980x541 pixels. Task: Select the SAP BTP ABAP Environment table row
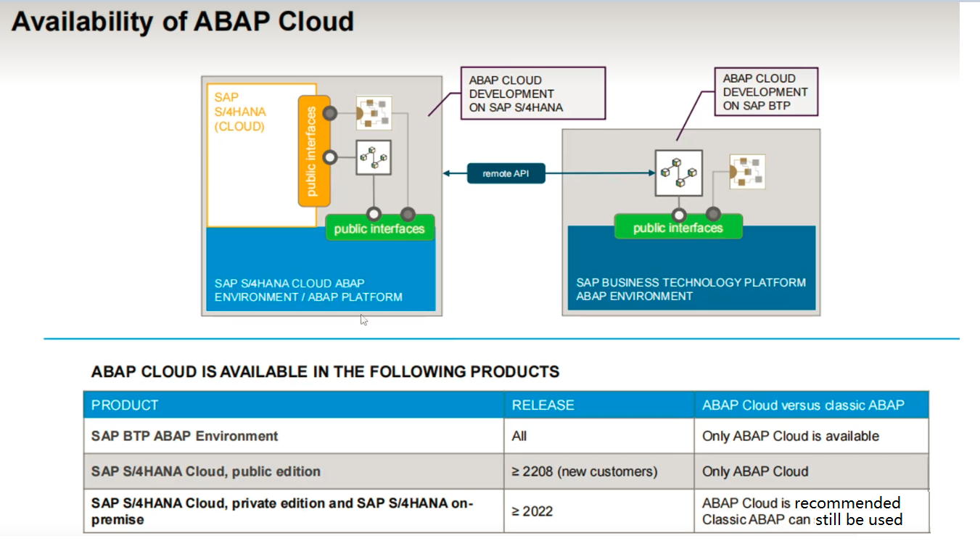pos(290,436)
